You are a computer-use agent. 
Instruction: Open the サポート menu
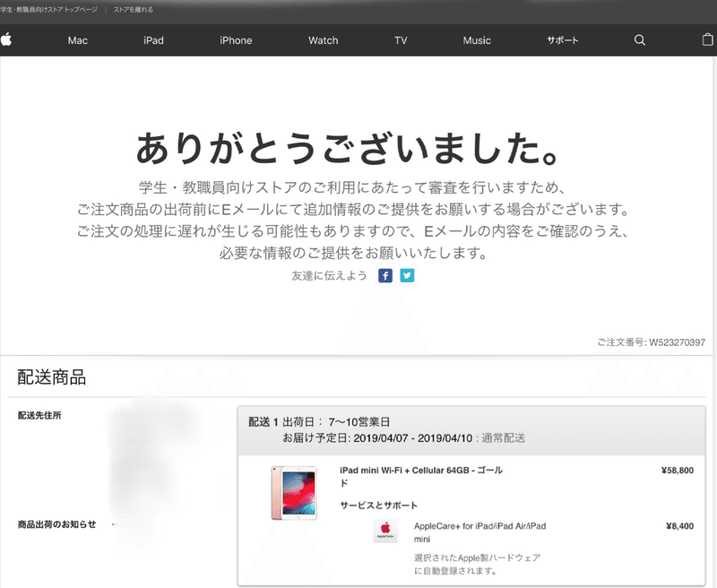click(x=563, y=40)
